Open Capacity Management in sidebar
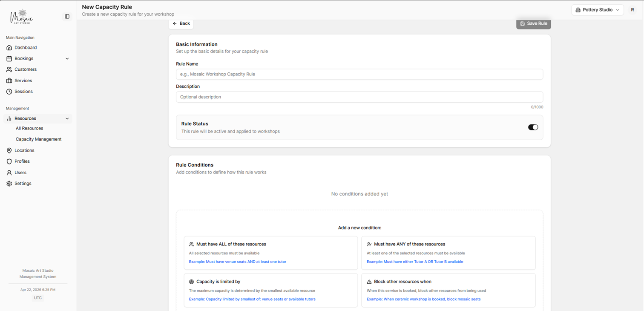 (38, 139)
